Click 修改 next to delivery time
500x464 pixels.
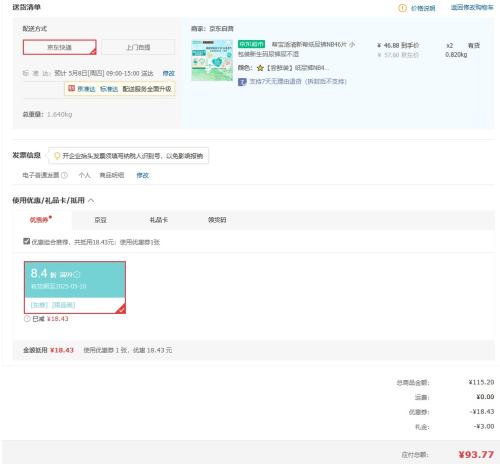point(168,73)
